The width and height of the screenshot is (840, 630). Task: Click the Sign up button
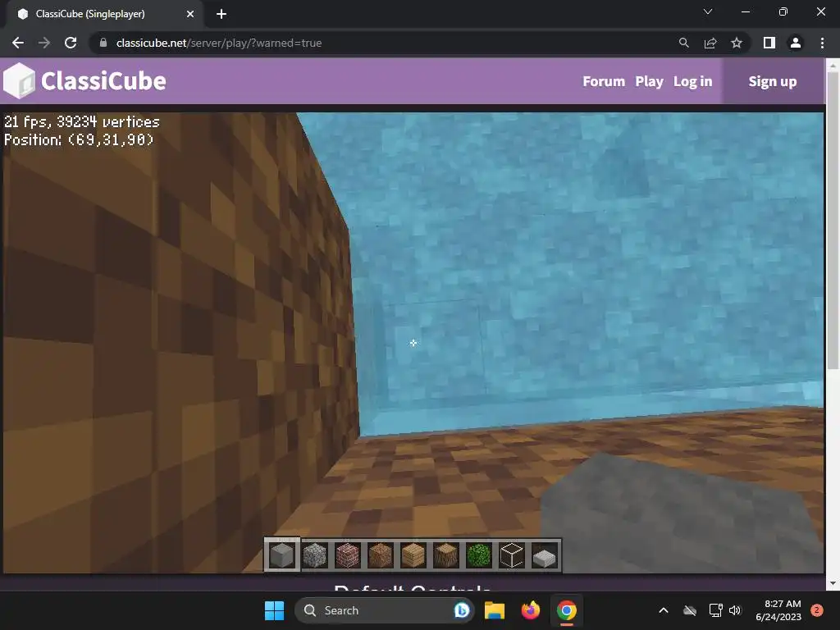pyautogui.click(x=773, y=81)
